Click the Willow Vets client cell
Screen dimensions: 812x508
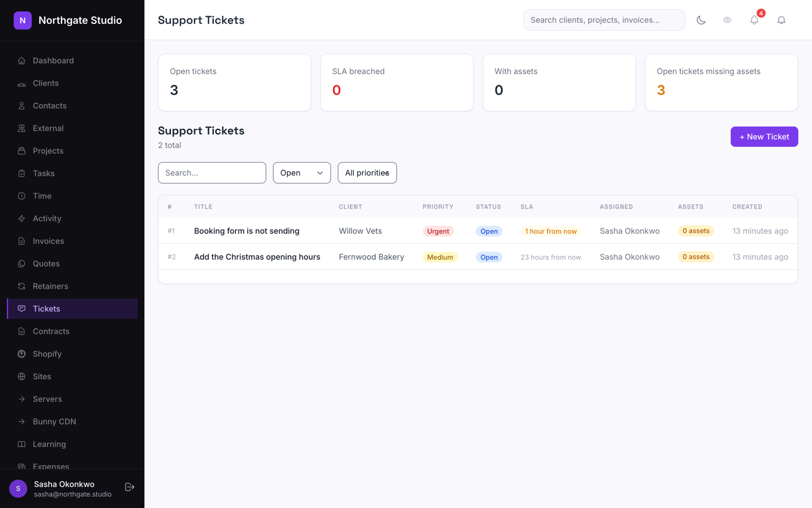pos(360,231)
